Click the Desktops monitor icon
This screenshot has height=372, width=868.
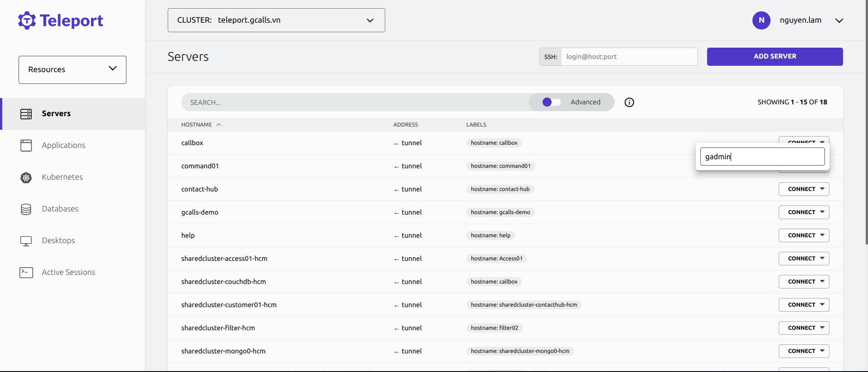click(26, 241)
